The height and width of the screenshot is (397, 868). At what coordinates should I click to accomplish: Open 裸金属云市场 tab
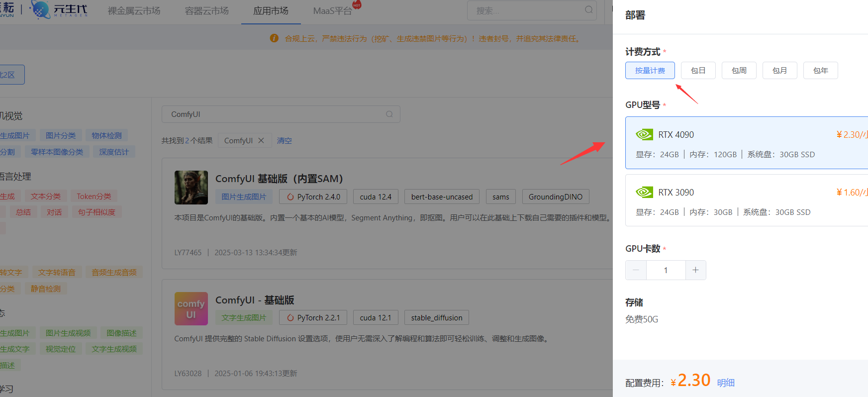(134, 10)
